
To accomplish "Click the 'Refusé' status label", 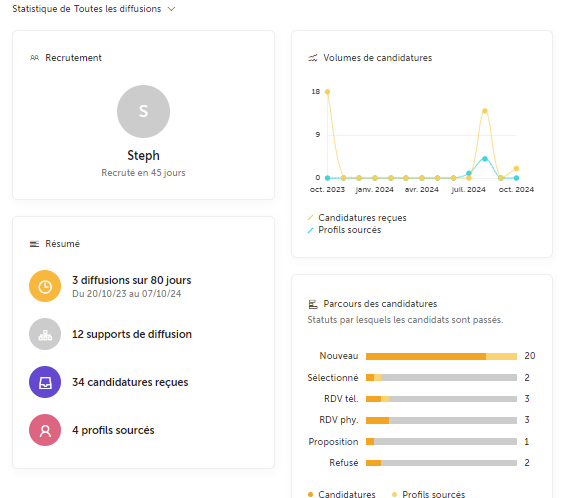I will (x=344, y=463).
